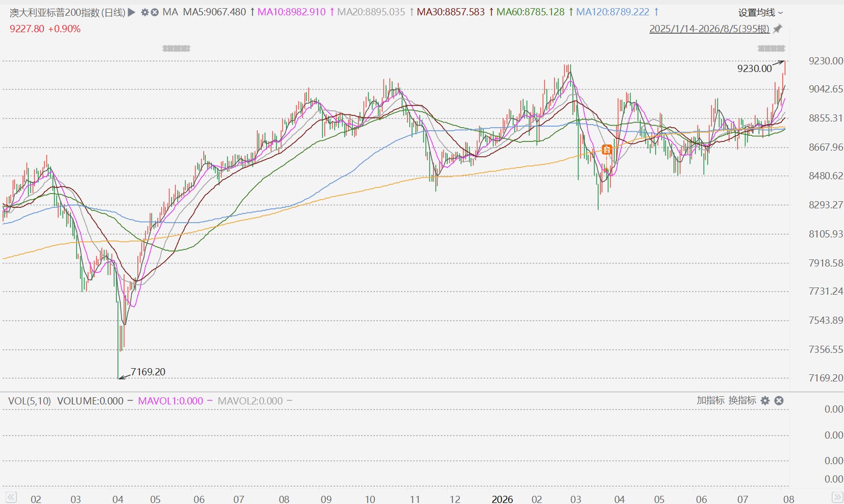Jump forward with the right double-arrow

coord(837,497)
